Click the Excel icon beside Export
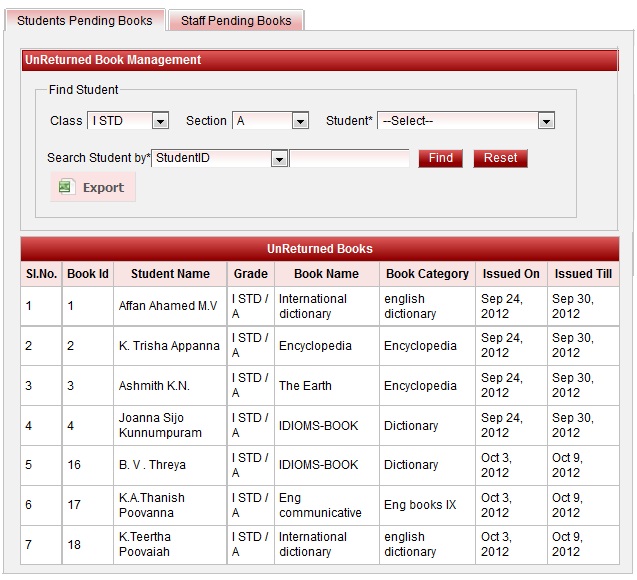Screen dimensions: 637x580 (66, 187)
